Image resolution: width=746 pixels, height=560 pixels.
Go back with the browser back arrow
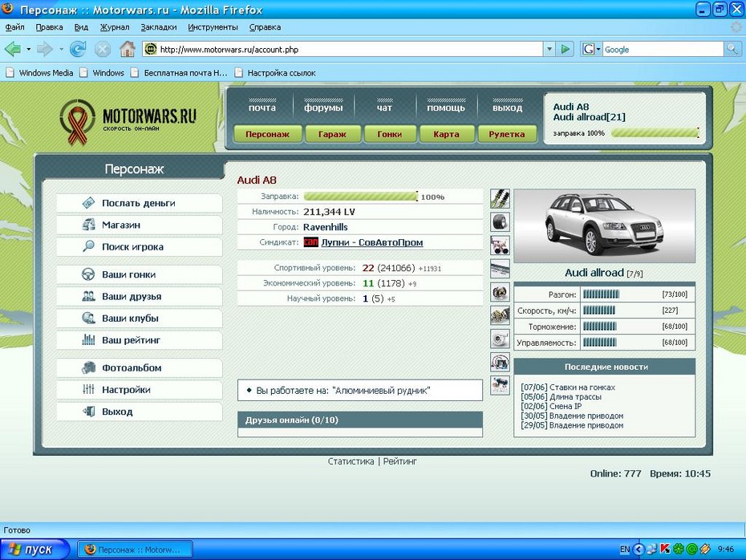pos(13,48)
